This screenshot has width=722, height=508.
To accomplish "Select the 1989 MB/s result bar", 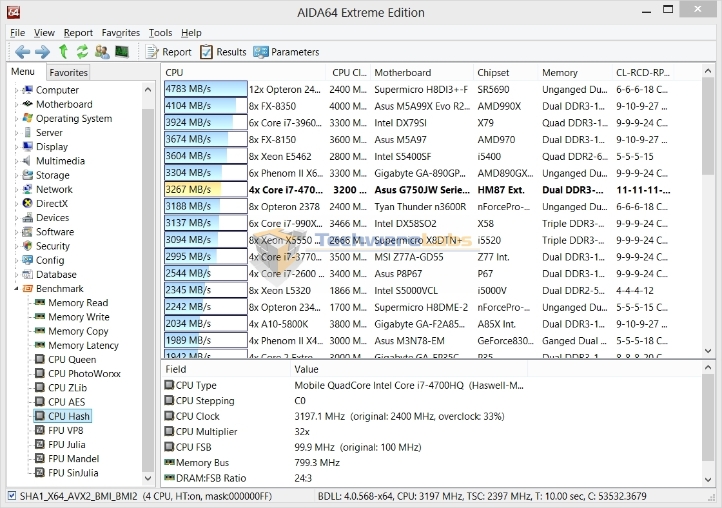I will click(205, 340).
